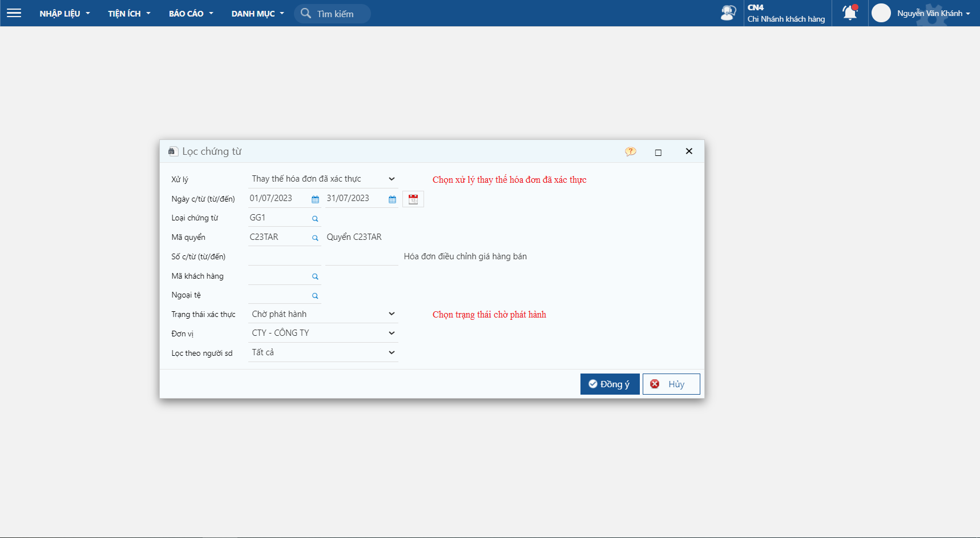This screenshot has width=980, height=538.
Task: Click the Đồng ý button
Action: tap(610, 384)
